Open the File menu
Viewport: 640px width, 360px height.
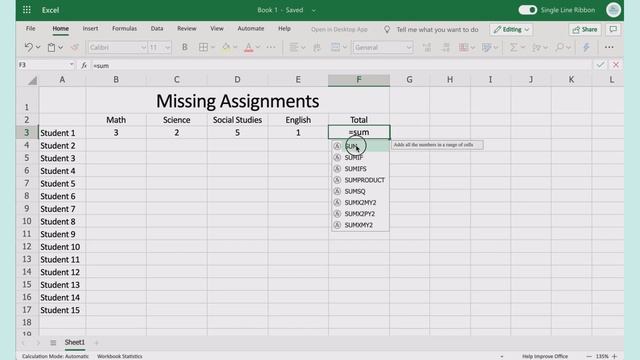pyautogui.click(x=31, y=29)
